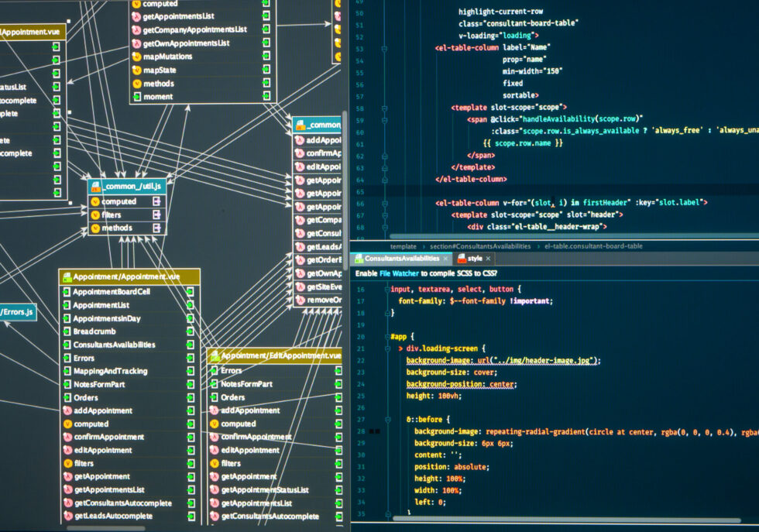The width and height of the screenshot is (759, 532).
Task: Switch to the ConsultantsAvailabilities editor tab
Action: point(402,259)
